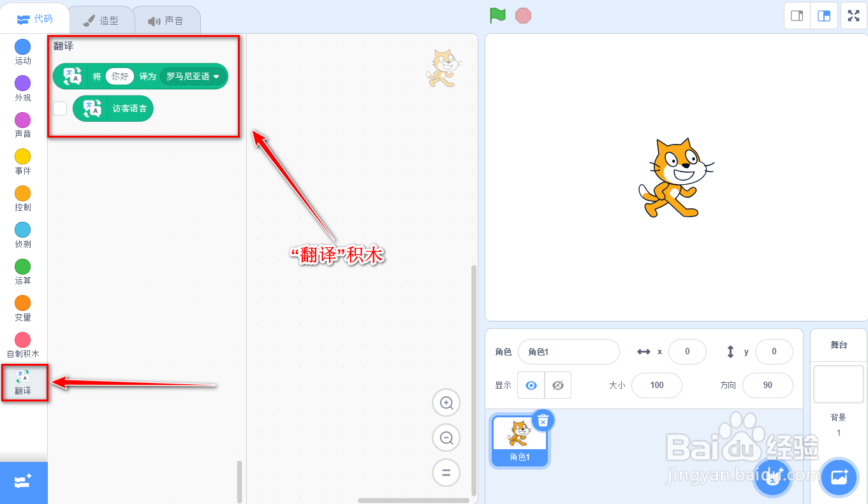Open the 声音 tab
Image resolution: width=868 pixels, height=504 pixels.
tap(166, 20)
